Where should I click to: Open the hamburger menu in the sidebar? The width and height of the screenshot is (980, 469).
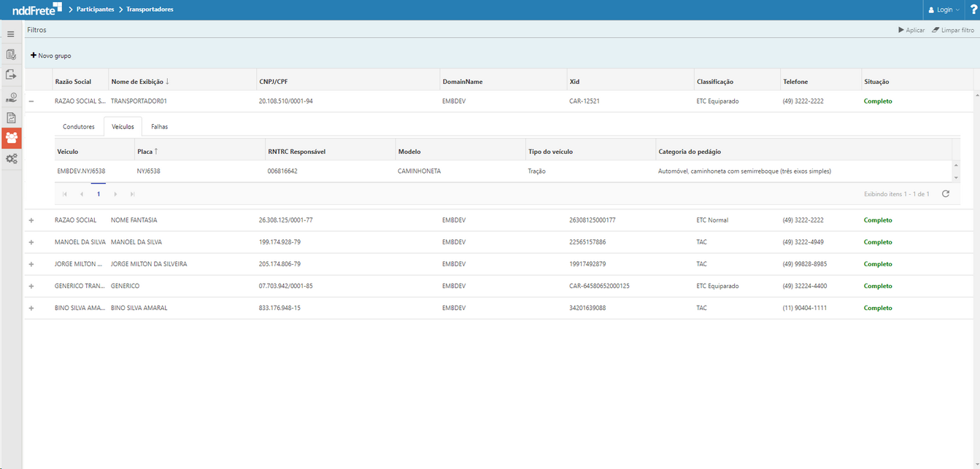coord(11,34)
